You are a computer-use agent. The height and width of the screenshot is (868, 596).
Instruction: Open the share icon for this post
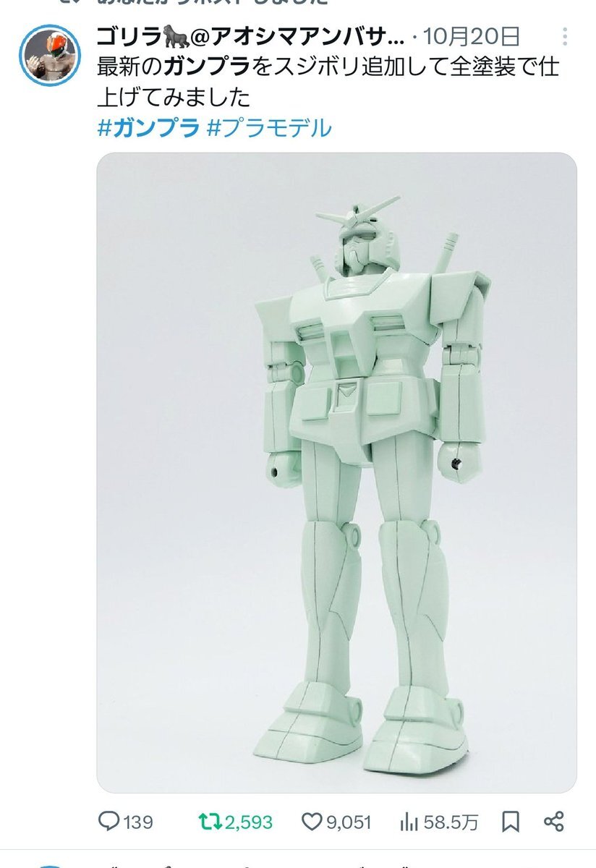click(x=553, y=822)
